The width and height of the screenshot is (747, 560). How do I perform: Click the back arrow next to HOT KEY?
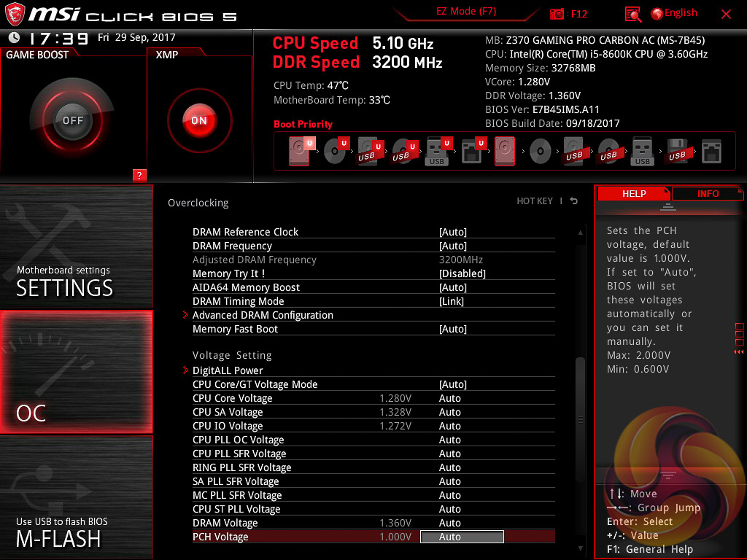coord(574,201)
